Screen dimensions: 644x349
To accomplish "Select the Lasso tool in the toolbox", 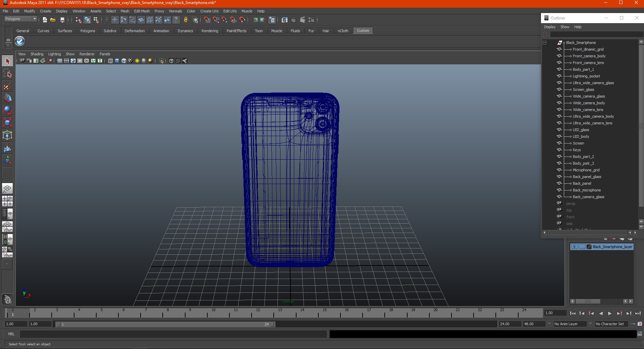I will (x=7, y=74).
